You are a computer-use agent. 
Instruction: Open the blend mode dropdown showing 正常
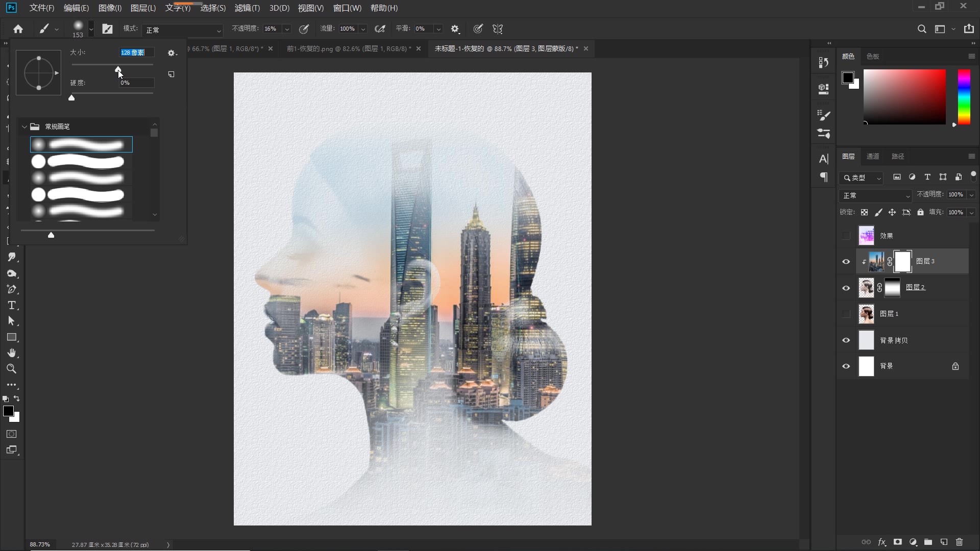click(875, 195)
